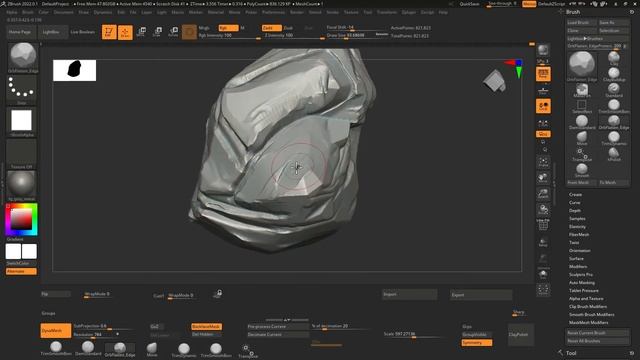Click the QuickSave button

(x=469, y=4)
